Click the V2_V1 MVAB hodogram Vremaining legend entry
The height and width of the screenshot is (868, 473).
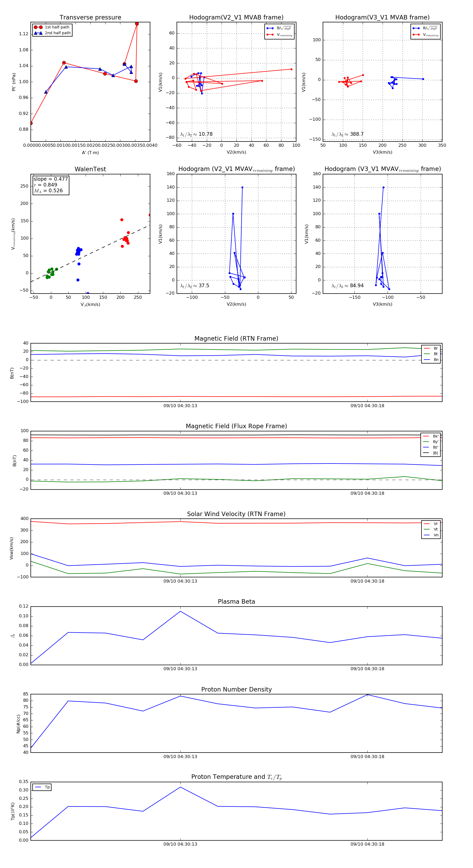(279, 35)
